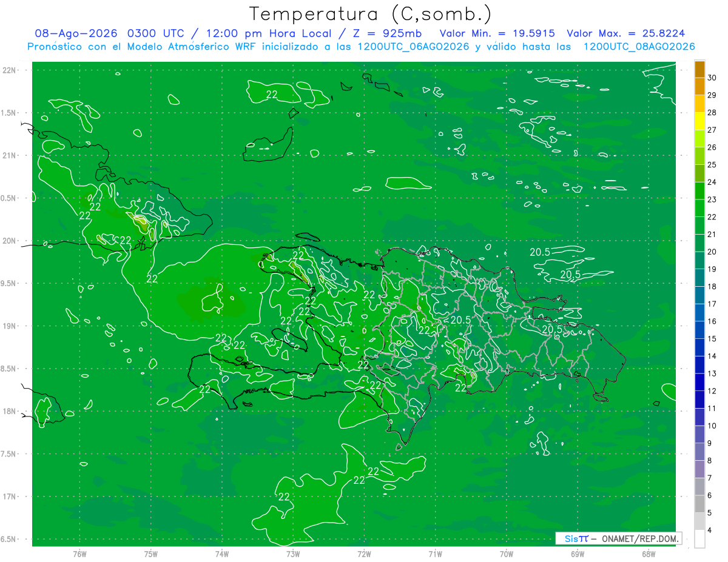Click the "30" value on color scale

[x=712, y=78]
